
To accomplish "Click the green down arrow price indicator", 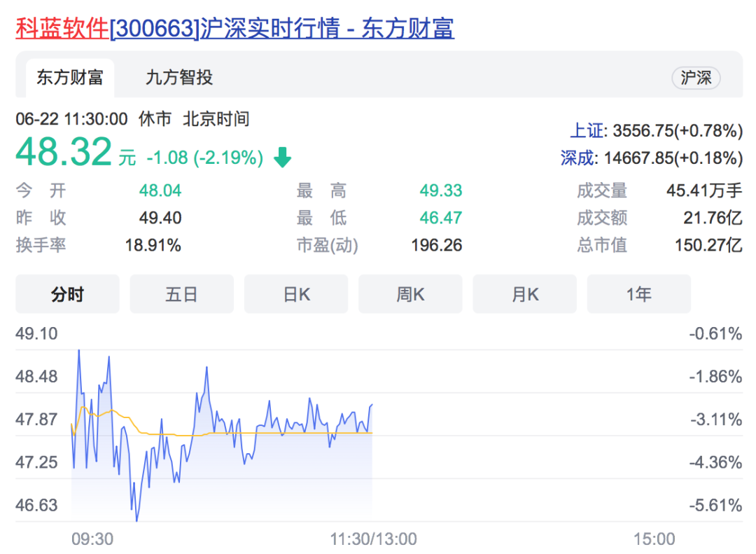I will (282, 158).
